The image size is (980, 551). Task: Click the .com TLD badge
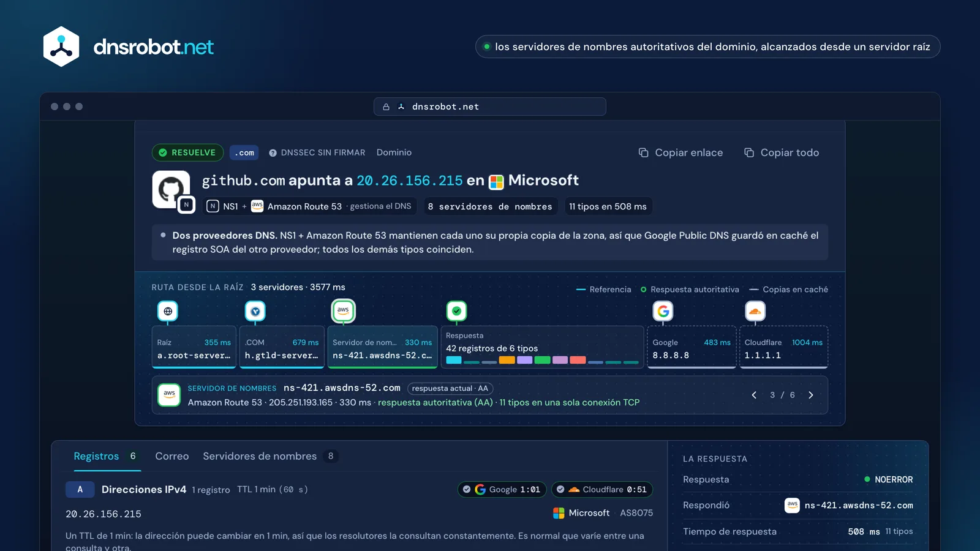(x=244, y=152)
